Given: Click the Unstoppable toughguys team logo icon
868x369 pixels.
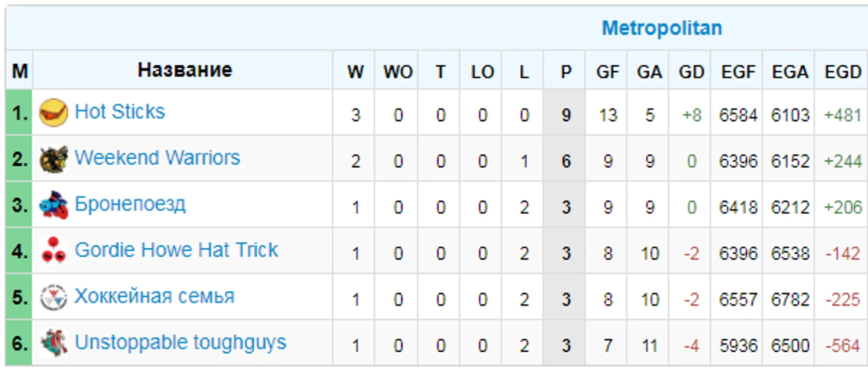Looking at the screenshot, I should [54, 343].
